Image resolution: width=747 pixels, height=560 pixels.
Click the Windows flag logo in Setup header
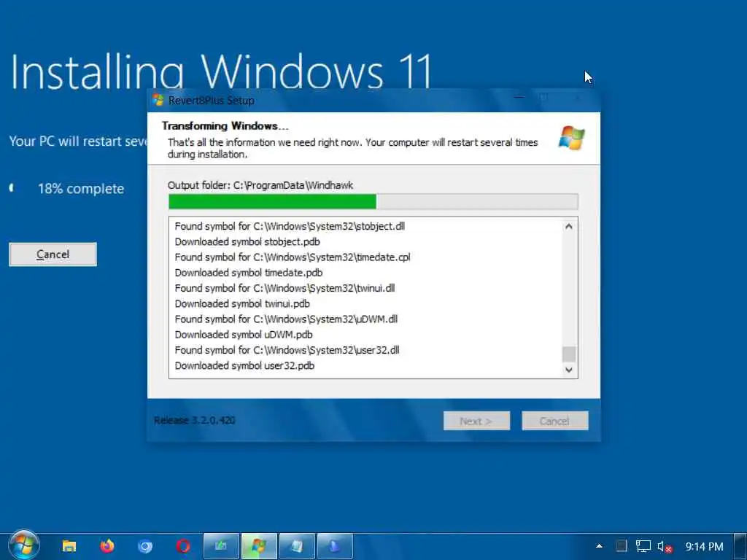572,138
